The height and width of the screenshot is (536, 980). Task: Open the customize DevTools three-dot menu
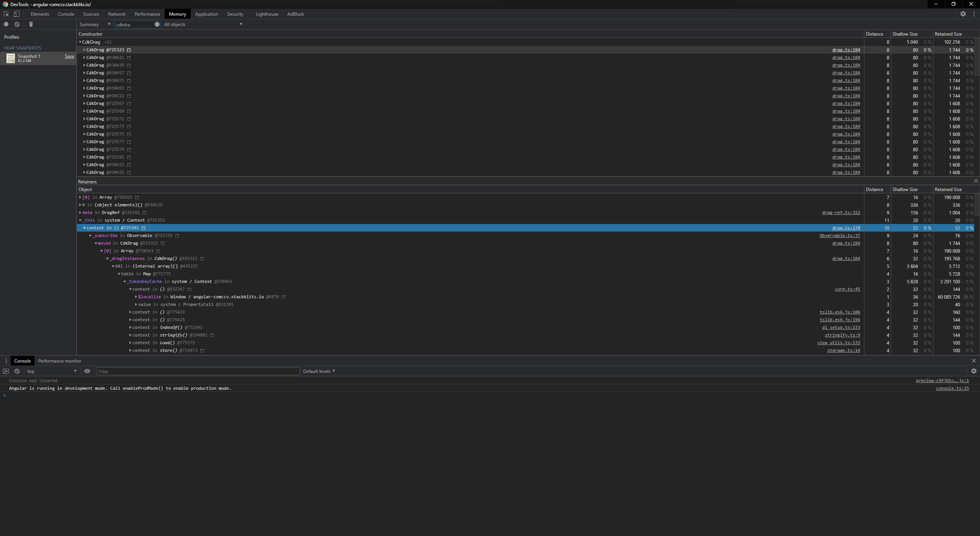pos(975,14)
